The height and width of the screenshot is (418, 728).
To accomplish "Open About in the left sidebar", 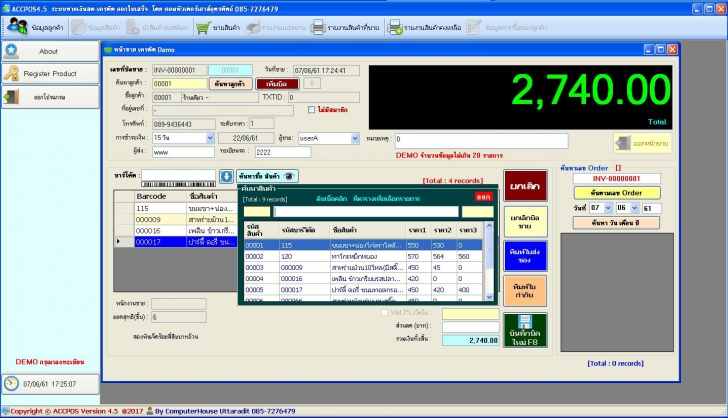I will click(x=50, y=51).
